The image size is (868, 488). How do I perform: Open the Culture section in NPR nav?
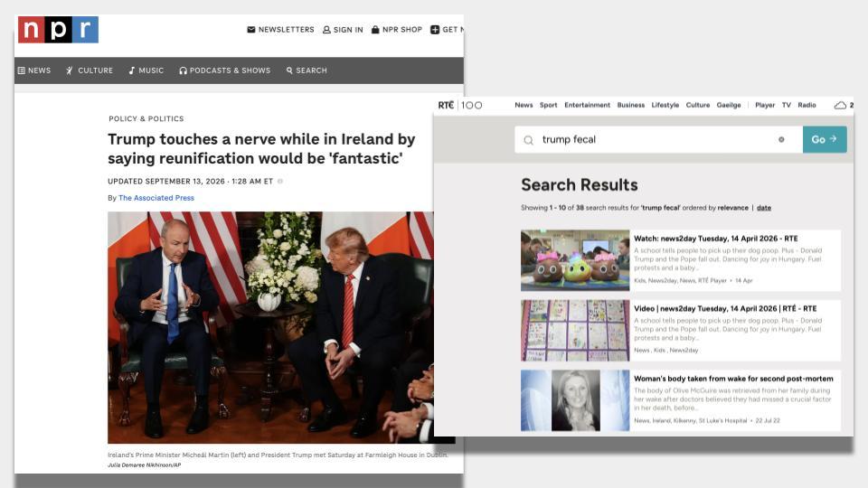(90, 70)
